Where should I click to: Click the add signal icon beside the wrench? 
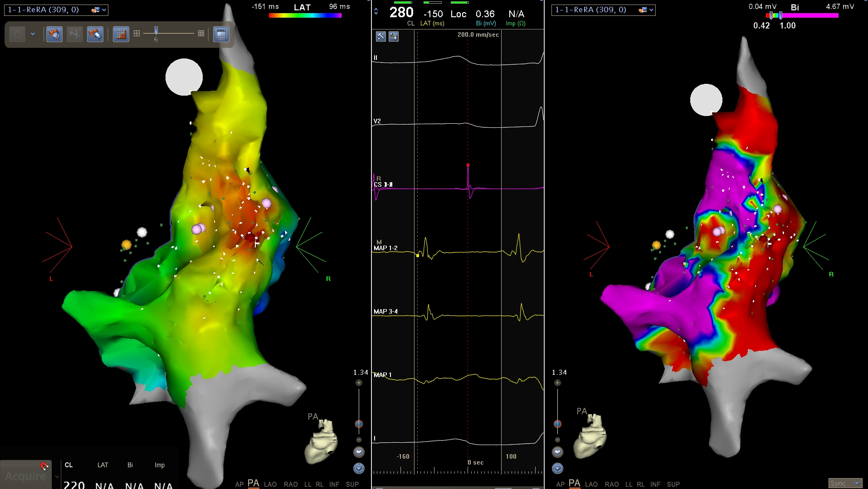394,37
